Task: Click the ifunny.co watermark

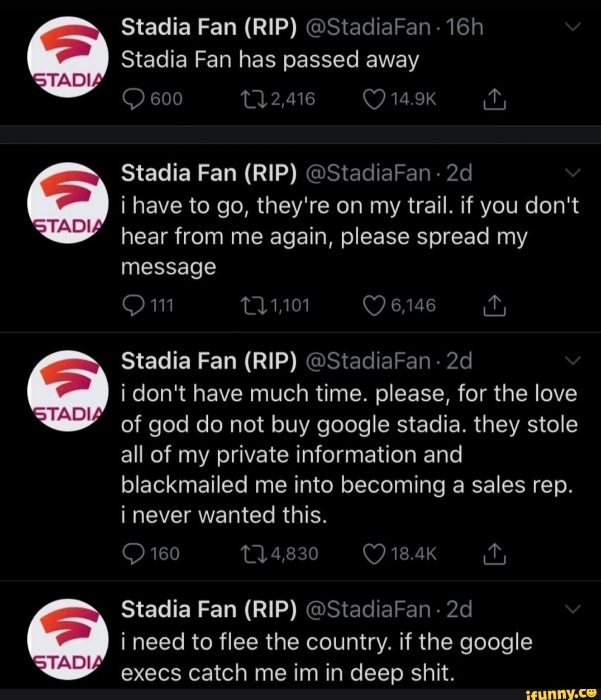Action: point(560,694)
